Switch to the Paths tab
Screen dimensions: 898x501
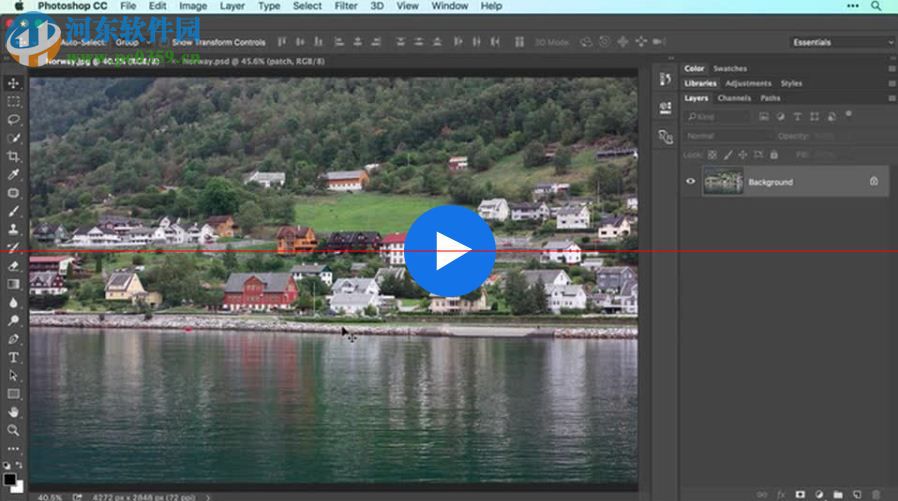770,98
